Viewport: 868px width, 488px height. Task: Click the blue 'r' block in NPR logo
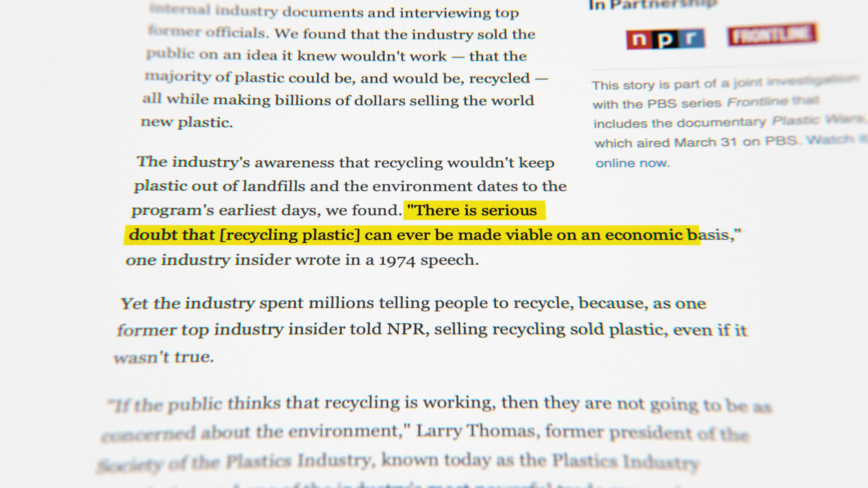point(691,38)
